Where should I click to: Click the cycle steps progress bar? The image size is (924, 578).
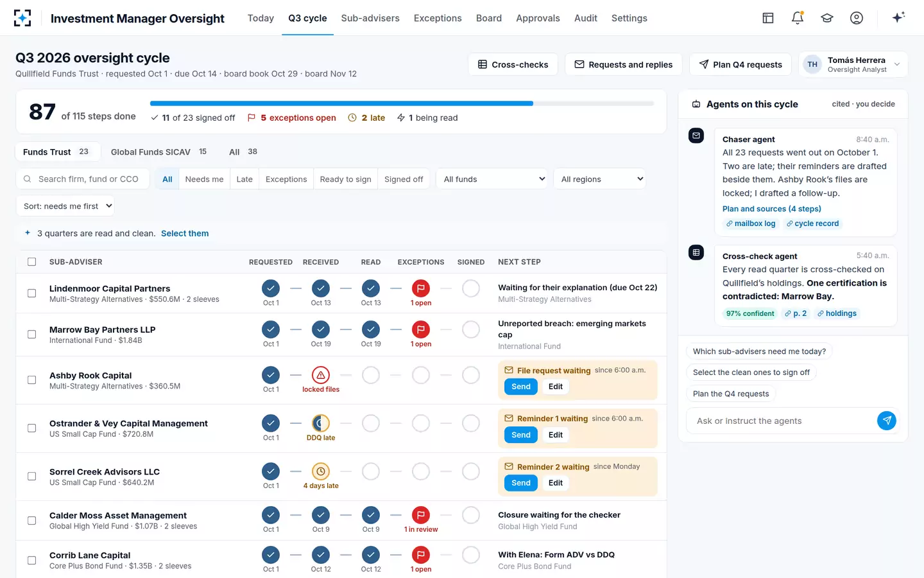(402, 103)
